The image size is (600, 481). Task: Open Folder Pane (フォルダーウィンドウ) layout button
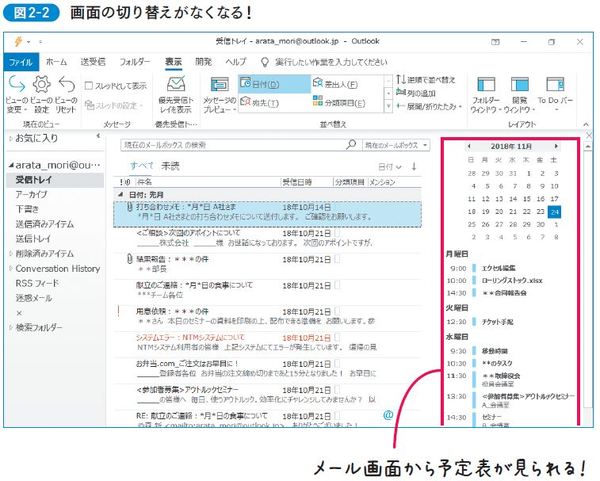point(485,95)
